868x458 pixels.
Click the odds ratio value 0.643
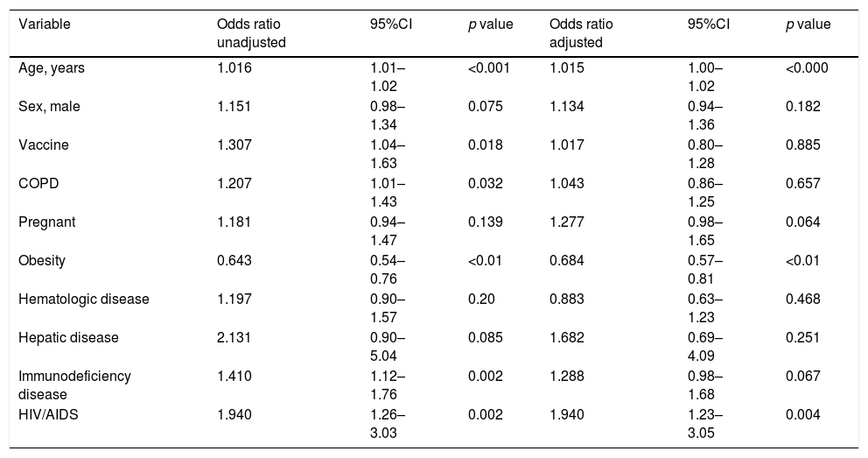click(234, 261)
